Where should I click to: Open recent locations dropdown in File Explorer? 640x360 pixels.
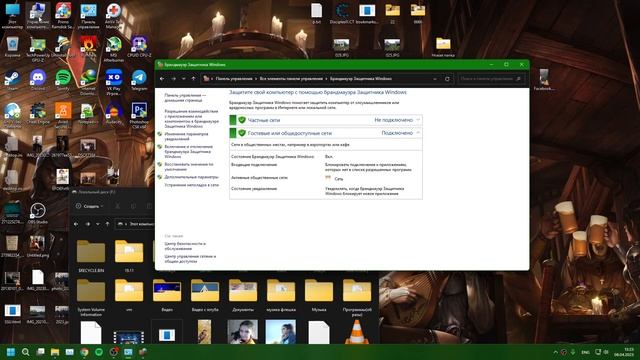pyautogui.click(x=98, y=224)
